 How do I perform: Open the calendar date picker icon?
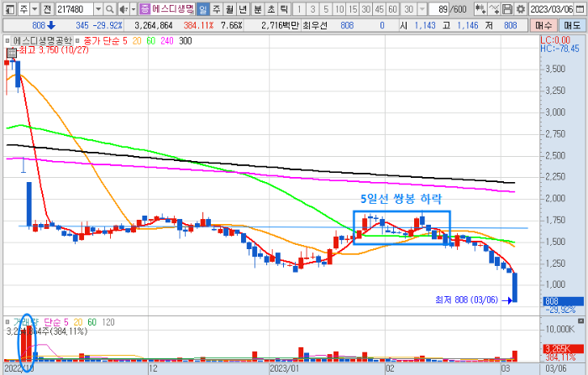580,8
